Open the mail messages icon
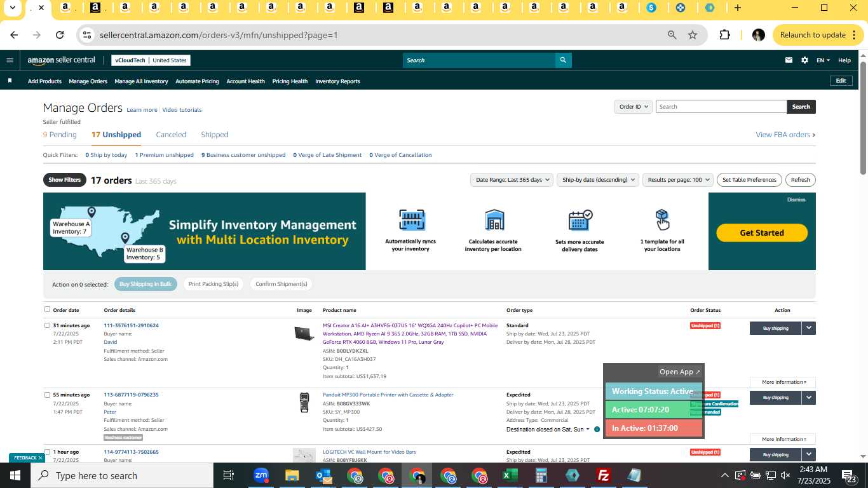 click(x=789, y=60)
